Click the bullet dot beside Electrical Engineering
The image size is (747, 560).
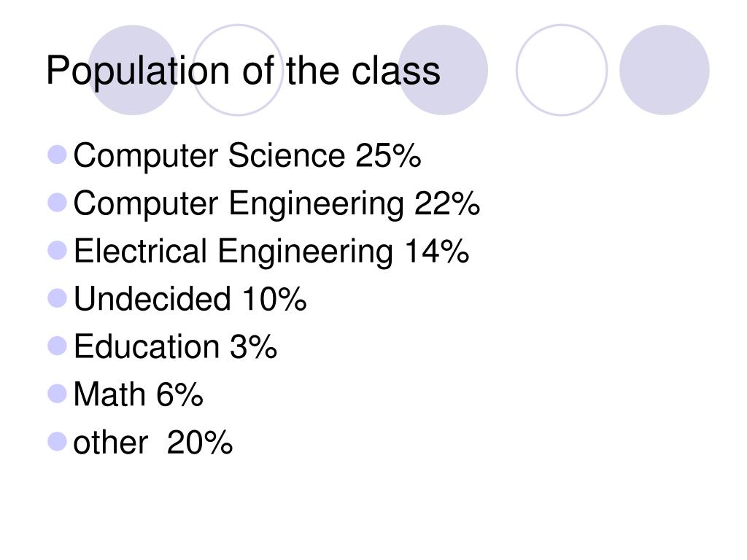[x=57, y=251]
